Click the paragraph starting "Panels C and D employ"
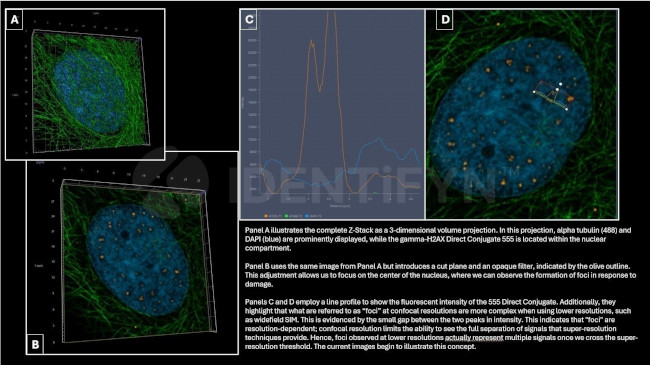Viewport: 650px width, 365px height. (440, 324)
